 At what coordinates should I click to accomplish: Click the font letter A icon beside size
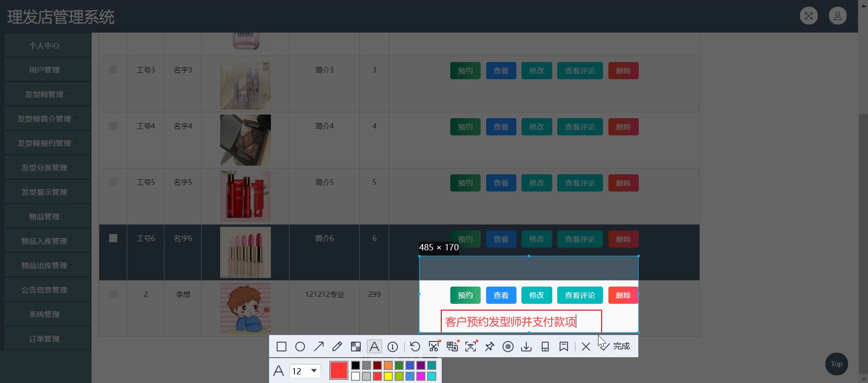click(x=279, y=371)
